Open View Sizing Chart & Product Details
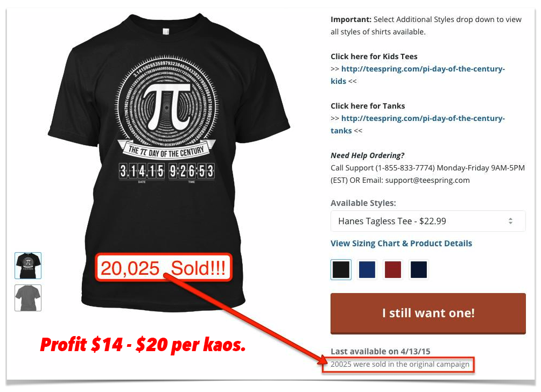This screenshot has width=541, height=392. coord(401,244)
